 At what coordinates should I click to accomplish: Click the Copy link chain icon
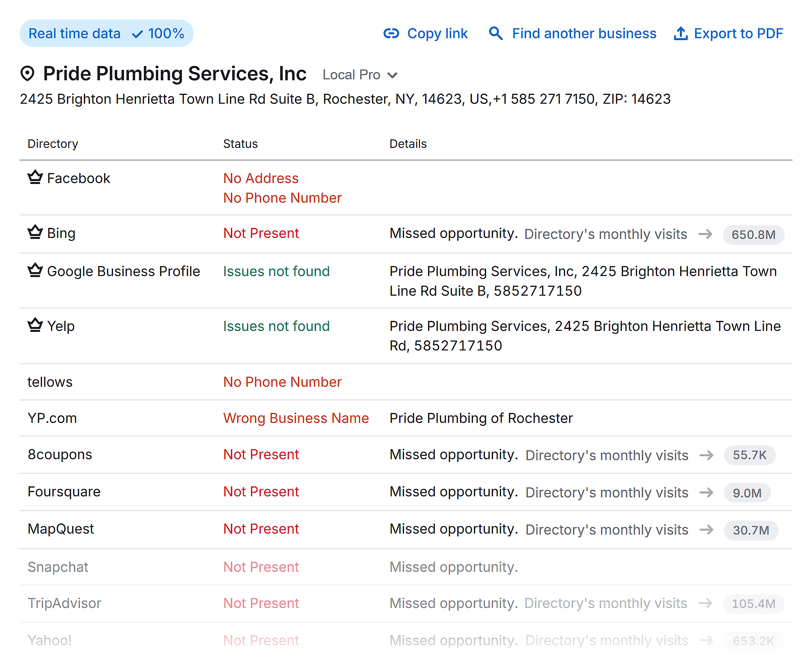tap(391, 33)
